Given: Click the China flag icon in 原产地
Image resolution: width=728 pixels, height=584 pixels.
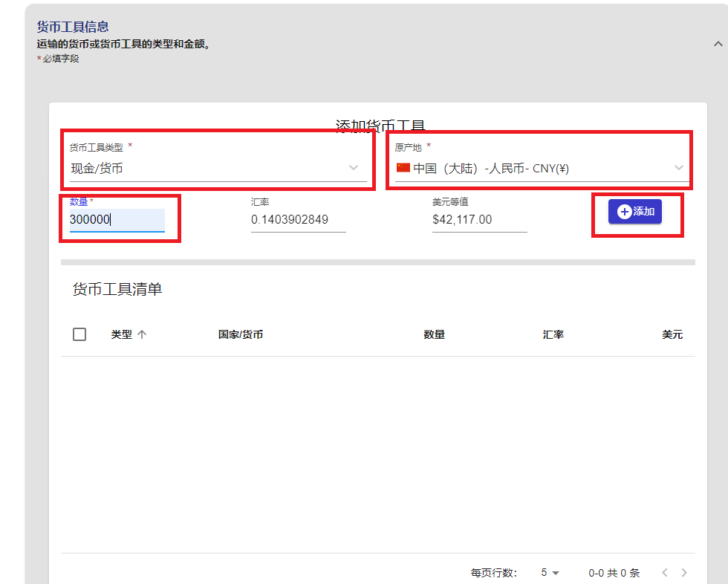Looking at the screenshot, I should click(x=403, y=168).
